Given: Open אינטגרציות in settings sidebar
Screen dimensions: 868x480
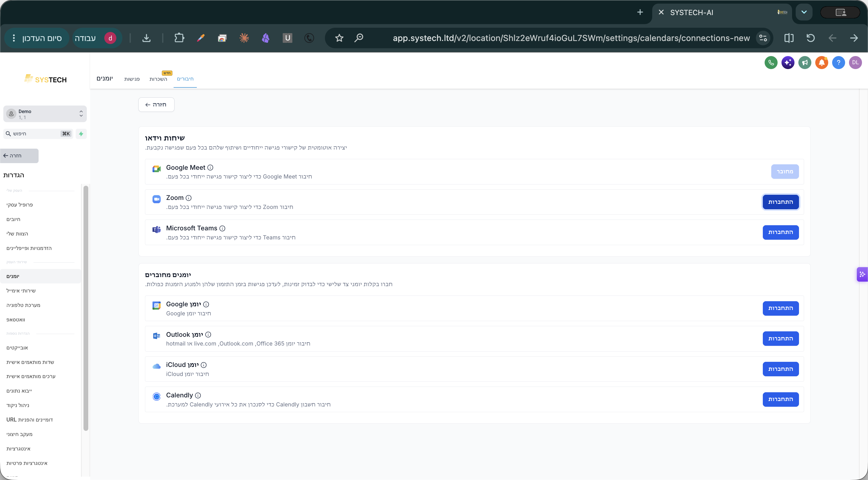Looking at the screenshot, I should (x=18, y=449).
